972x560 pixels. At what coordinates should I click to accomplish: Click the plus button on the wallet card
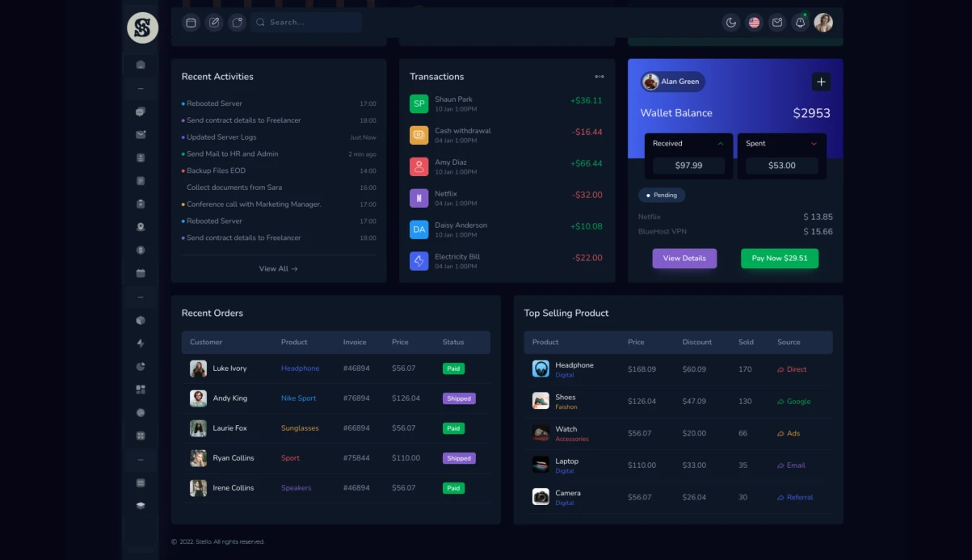821,82
